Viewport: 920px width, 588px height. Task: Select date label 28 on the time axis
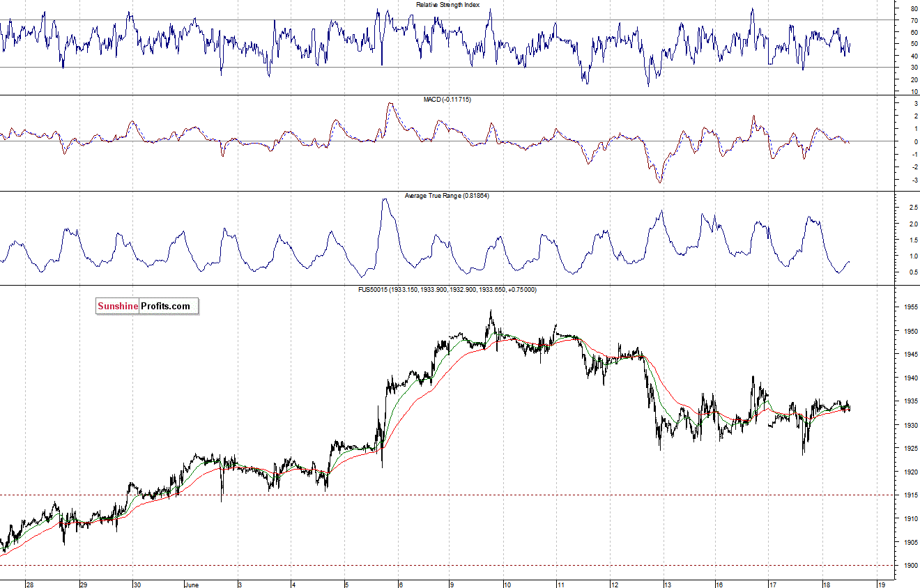pos(29,584)
